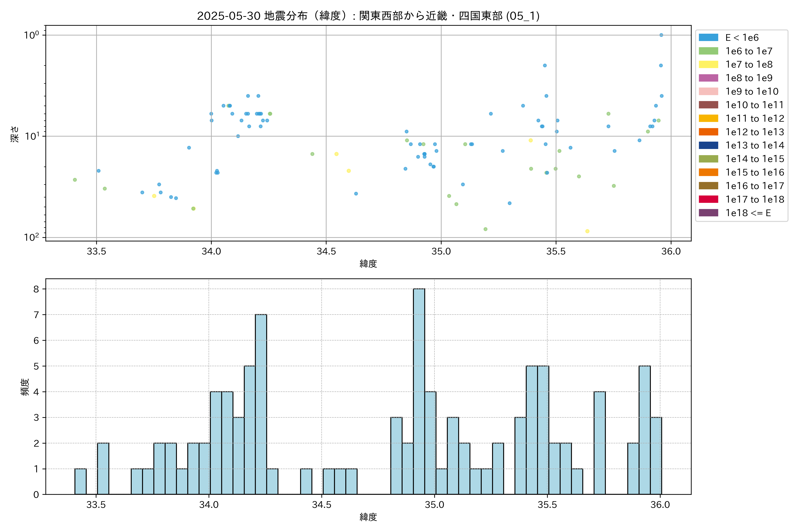Click the chart title text at top
Viewport: 798px width, 532px height.
click(x=368, y=16)
